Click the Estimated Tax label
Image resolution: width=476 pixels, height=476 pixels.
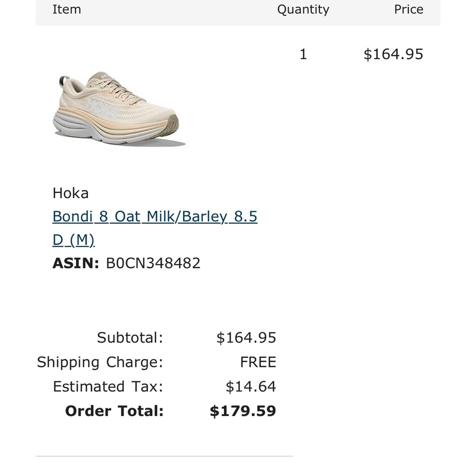(108, 387)
